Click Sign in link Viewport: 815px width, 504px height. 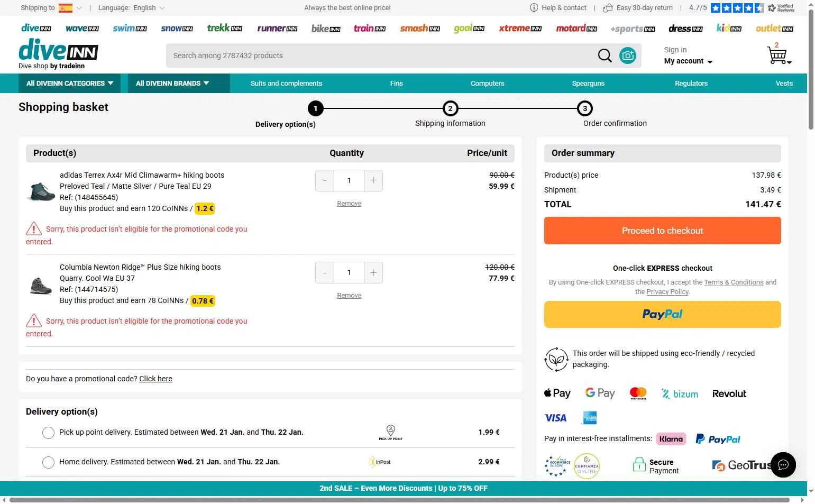[x=675, y=50]
